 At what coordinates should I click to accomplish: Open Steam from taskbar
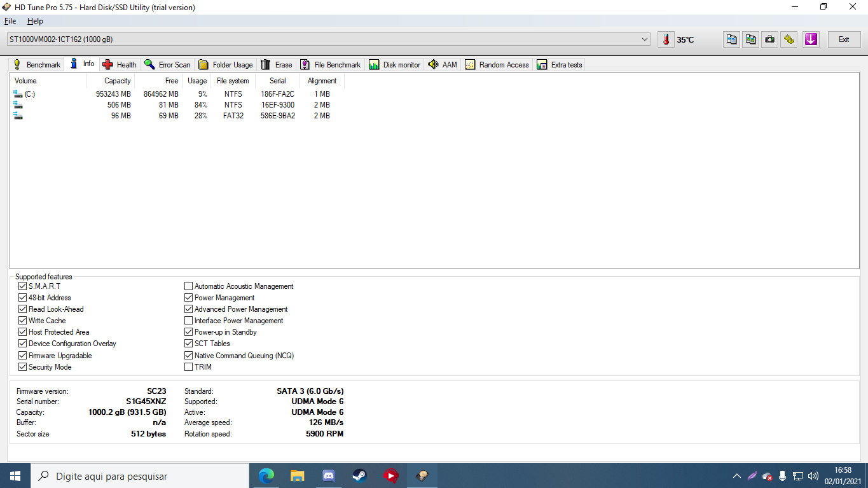click(360, 476)
